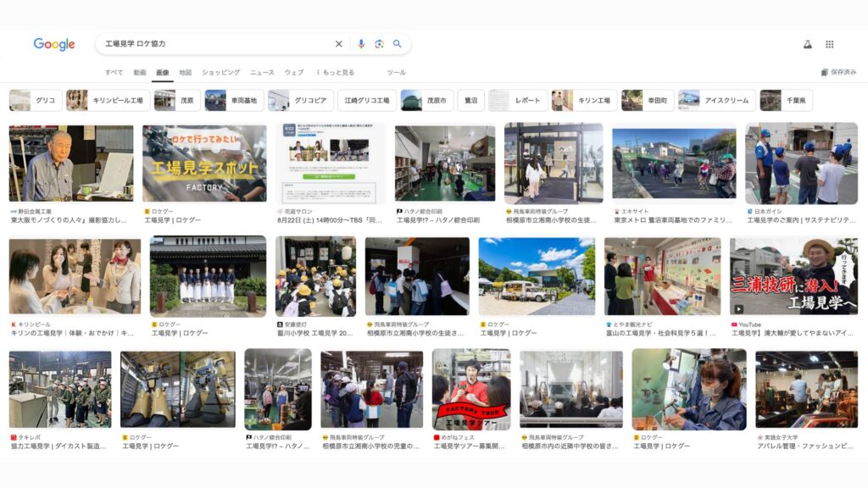Filter by the キリンビール工場 chip
Image resolution: width=868 pixels, height=488 pixels.
(x=108, y=101)
